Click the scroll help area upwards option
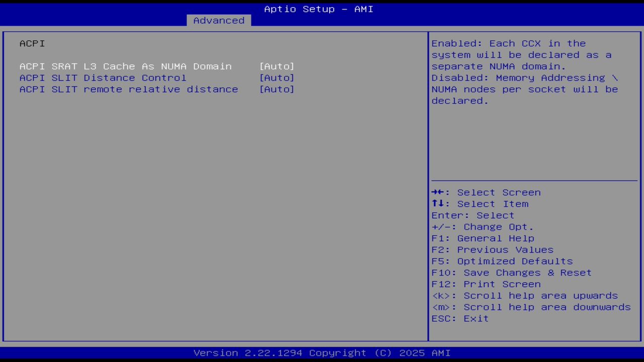The width and height of the screenshot is (644, 362). (525, 295)
